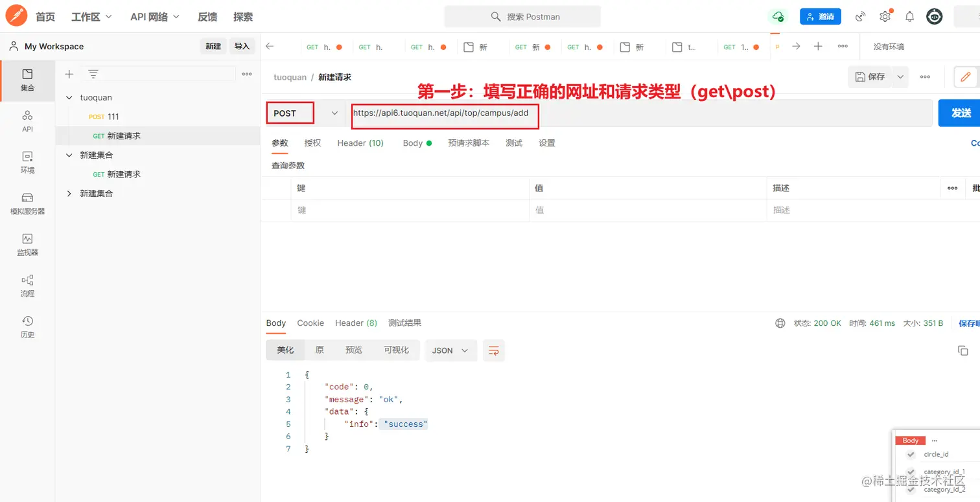Click the 搜索 Postman search box
980x502 pixels.
522,17
